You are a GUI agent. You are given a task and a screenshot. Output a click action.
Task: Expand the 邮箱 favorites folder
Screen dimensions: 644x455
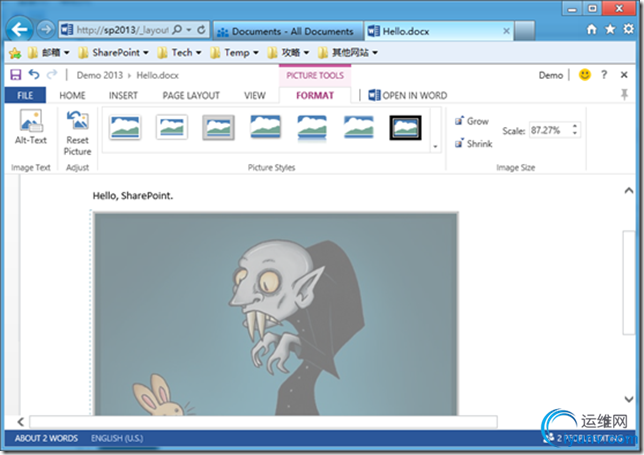click(48, 53)
